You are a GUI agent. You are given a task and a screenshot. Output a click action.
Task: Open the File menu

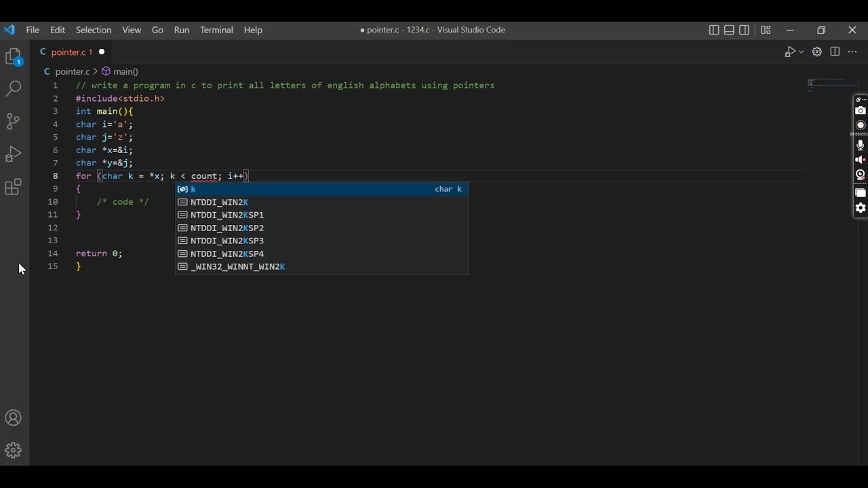pos(33,30)
